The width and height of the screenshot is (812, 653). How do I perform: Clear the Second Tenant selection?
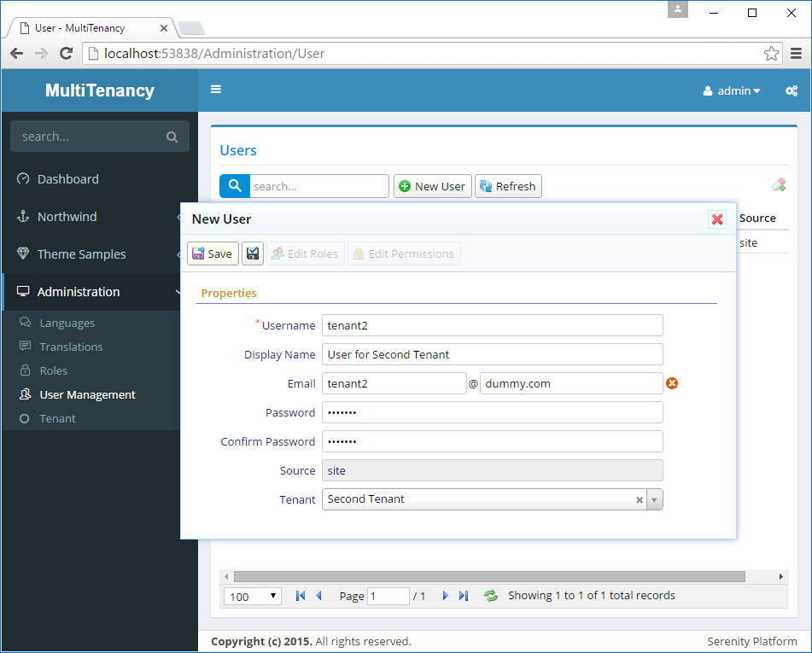(x=640, y=500)
